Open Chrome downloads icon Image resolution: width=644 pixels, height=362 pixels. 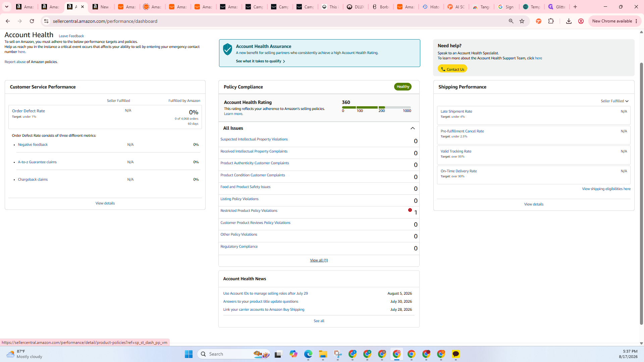(x=569, y=21)
